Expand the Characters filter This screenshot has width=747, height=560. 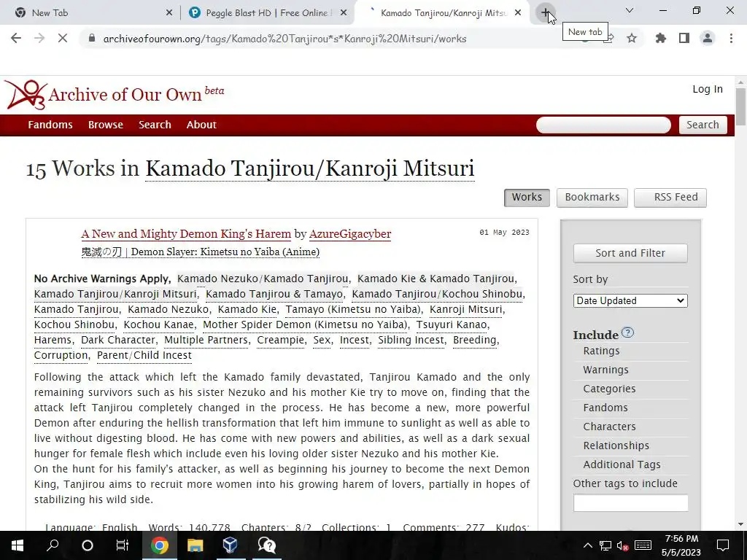[x=609, y=427]
